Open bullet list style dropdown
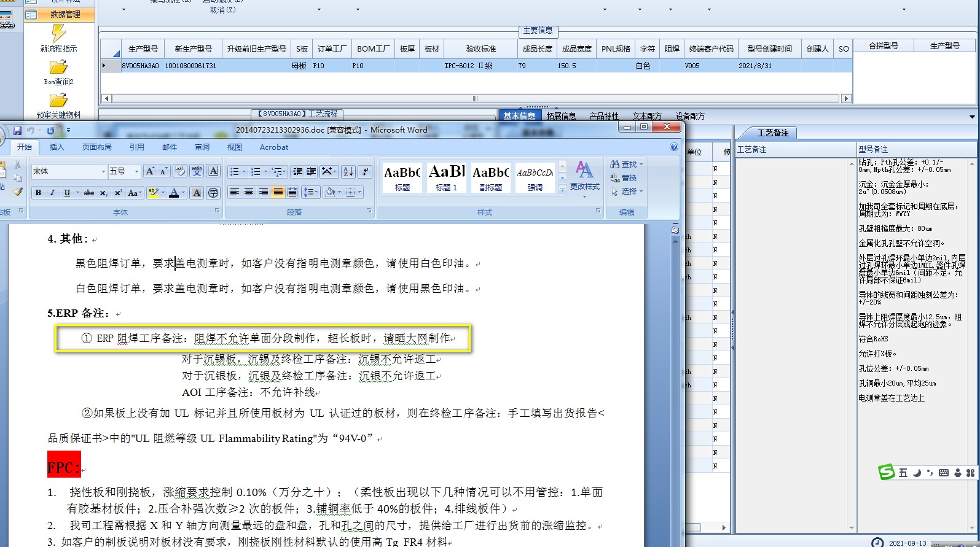The image size is (980, 547). pos(244,171)
